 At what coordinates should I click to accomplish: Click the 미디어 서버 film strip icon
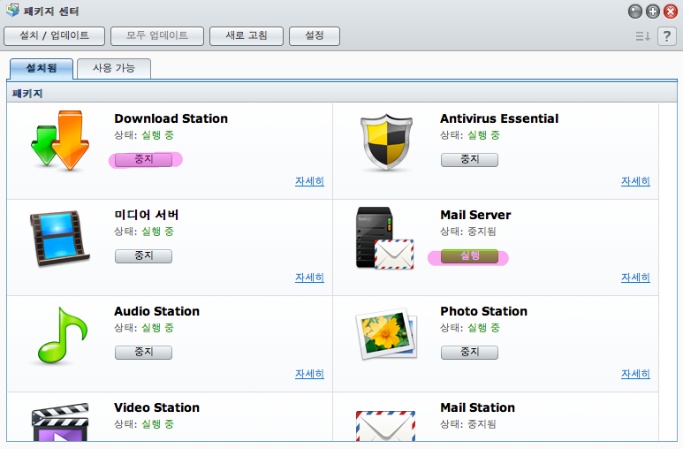[59, 238]
